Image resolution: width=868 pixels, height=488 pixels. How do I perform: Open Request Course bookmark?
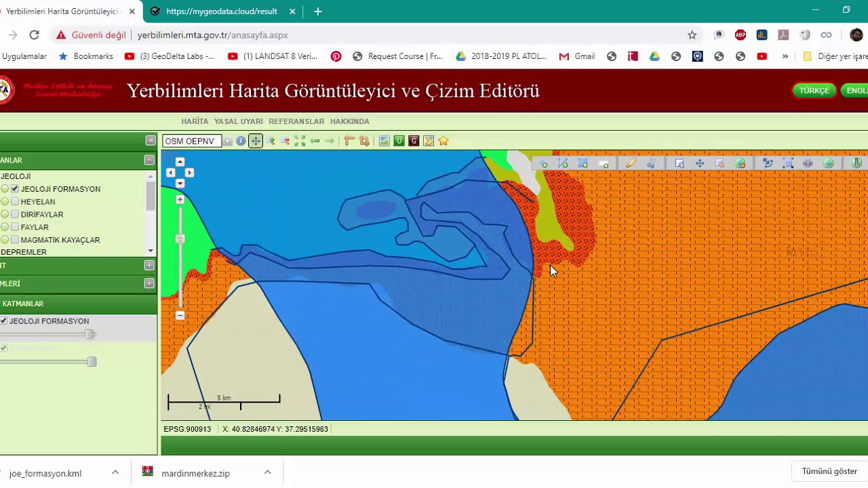(398, 56)
